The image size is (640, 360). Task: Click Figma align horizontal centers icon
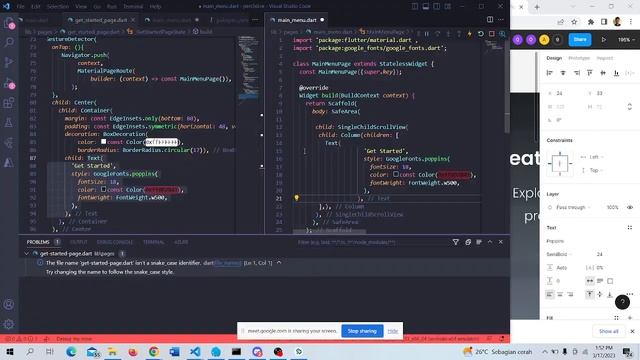[x=563, y=73]
